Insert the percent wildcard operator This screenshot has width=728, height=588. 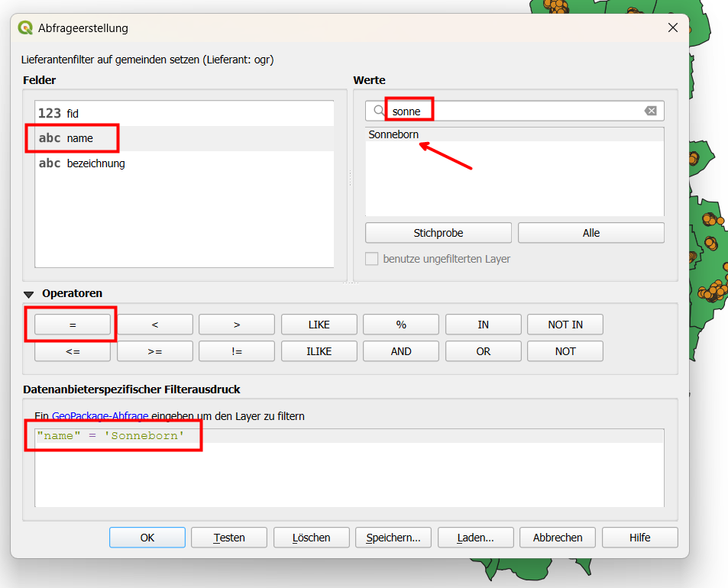pos(401,325)
